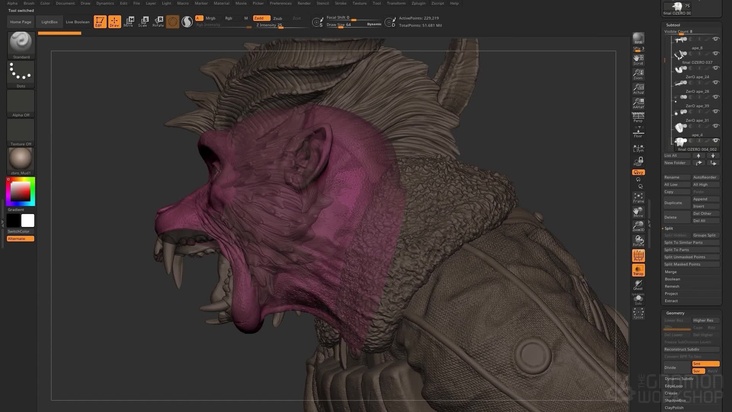732x412 pixels.
Task: Open the Alpha Off slot
Action: pos(21,104)
